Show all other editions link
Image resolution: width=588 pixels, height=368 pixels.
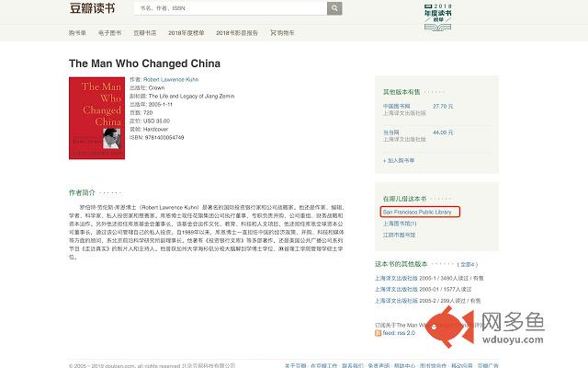coord(468,264)
